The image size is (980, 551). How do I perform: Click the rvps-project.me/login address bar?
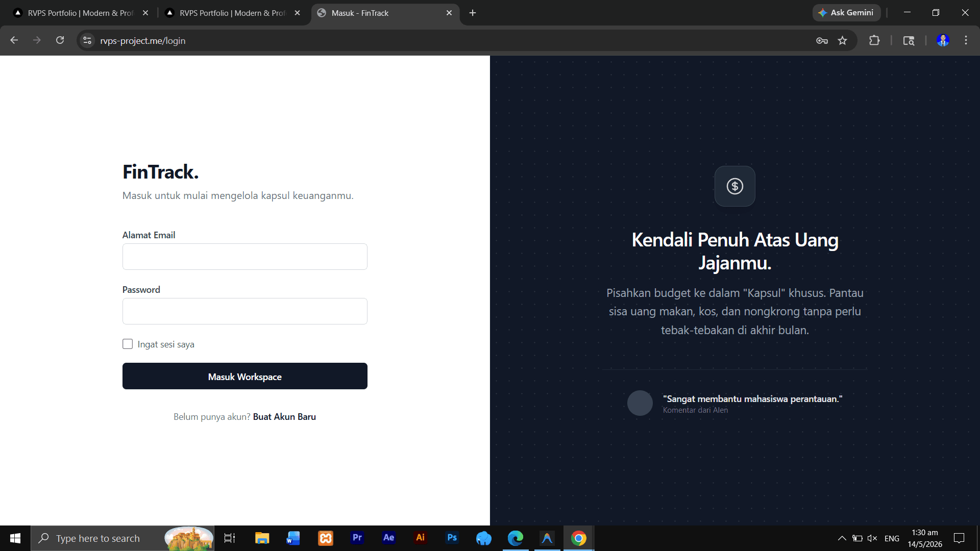[449, 40]
